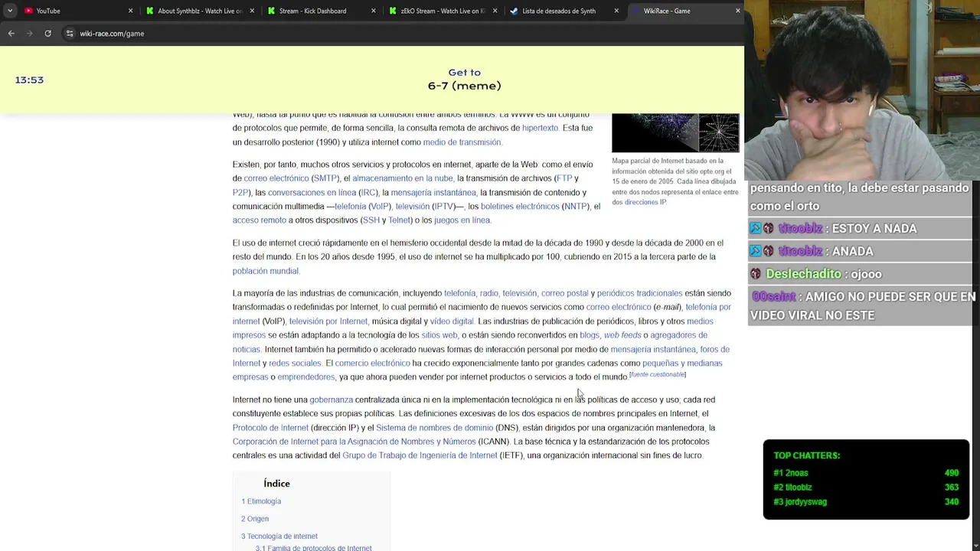Close the Lista de deseados tab
The image size is (980, 551).
tap(616, 11)
